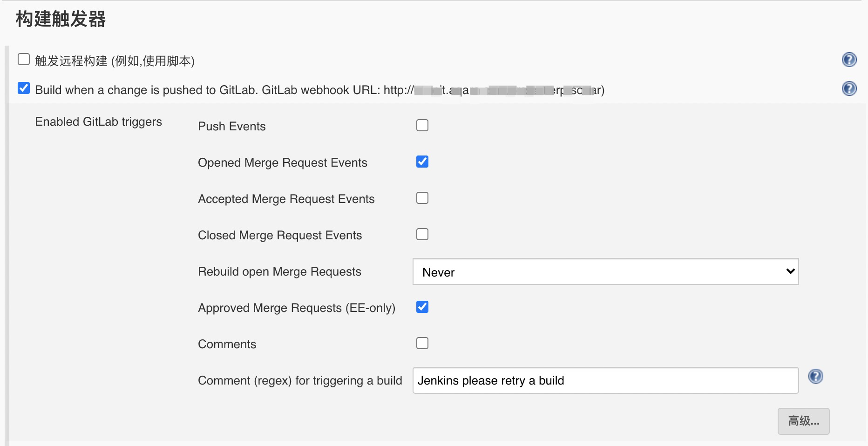This screenshot has height=446, width=868.
Task: Enable the remote build trigger checkbox
Action: pyautogui.click(x=24, y=60)
